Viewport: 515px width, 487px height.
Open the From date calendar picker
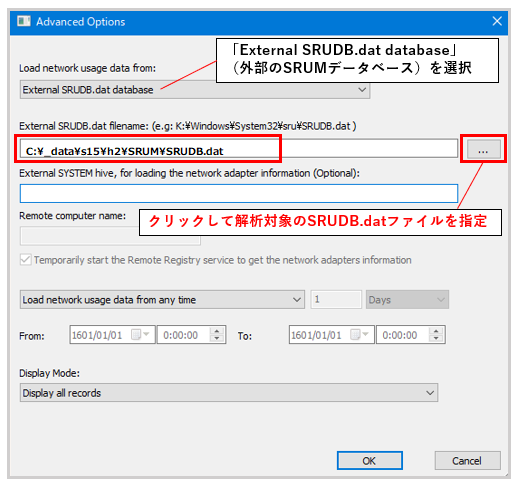pos(140,334)
